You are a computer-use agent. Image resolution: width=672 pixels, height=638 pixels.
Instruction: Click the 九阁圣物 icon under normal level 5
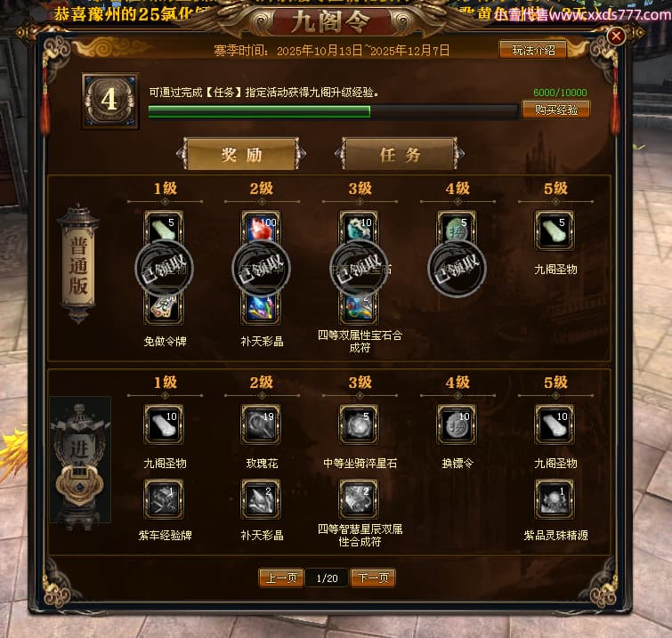554,231
